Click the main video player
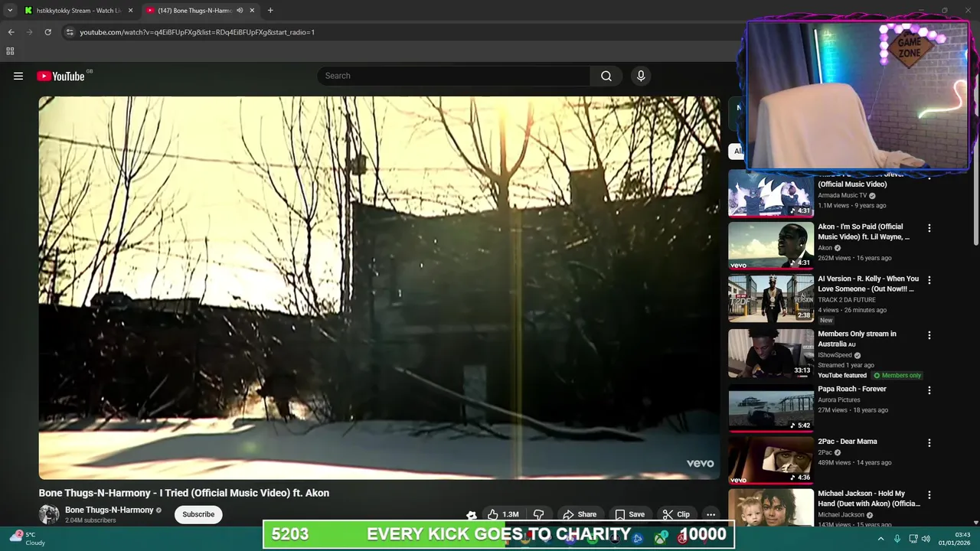The image size is (980, 551). point(379,288)
